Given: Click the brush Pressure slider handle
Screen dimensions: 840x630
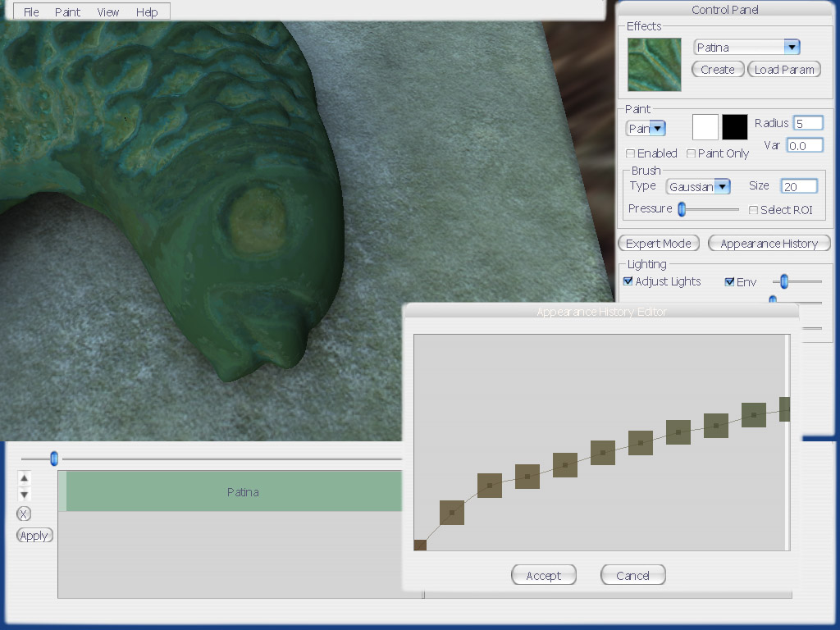Looking at the screenshot, I should [681, 209].
